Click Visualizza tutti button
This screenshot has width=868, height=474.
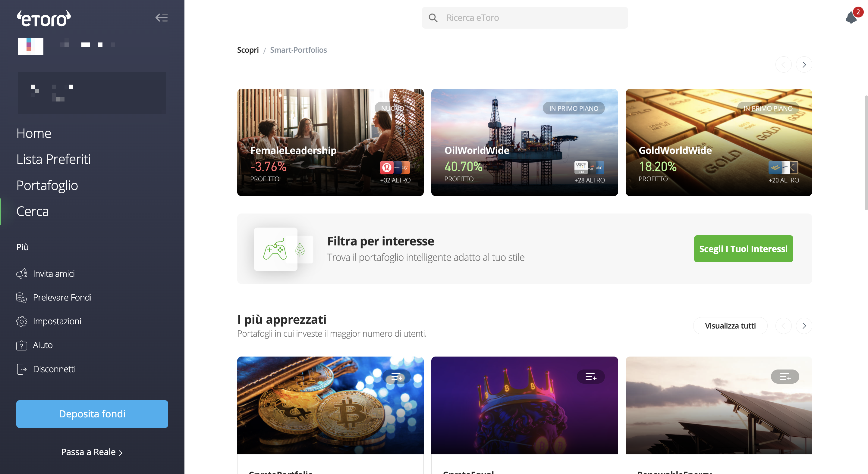pos(730,326)
